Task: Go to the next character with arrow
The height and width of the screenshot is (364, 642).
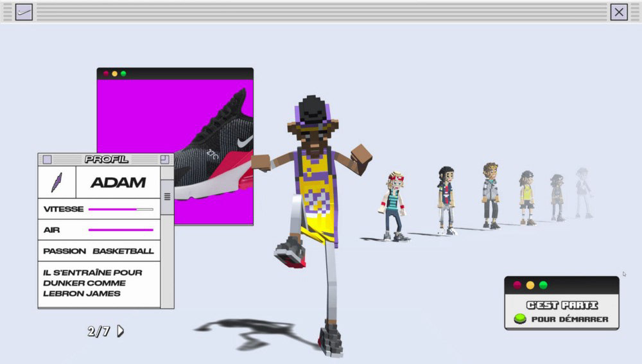Action: point(121,331)
